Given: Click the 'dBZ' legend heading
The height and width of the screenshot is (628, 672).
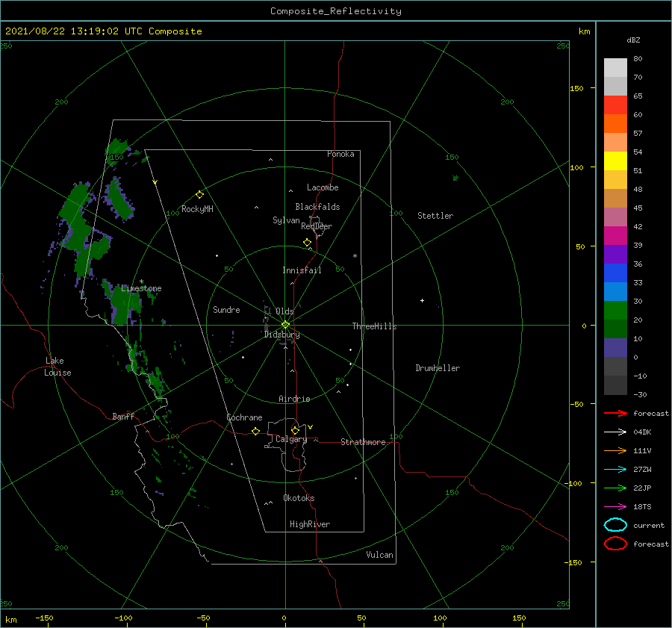Looking at the screenshot, I should pyautogui.click(x=633, y=40).
